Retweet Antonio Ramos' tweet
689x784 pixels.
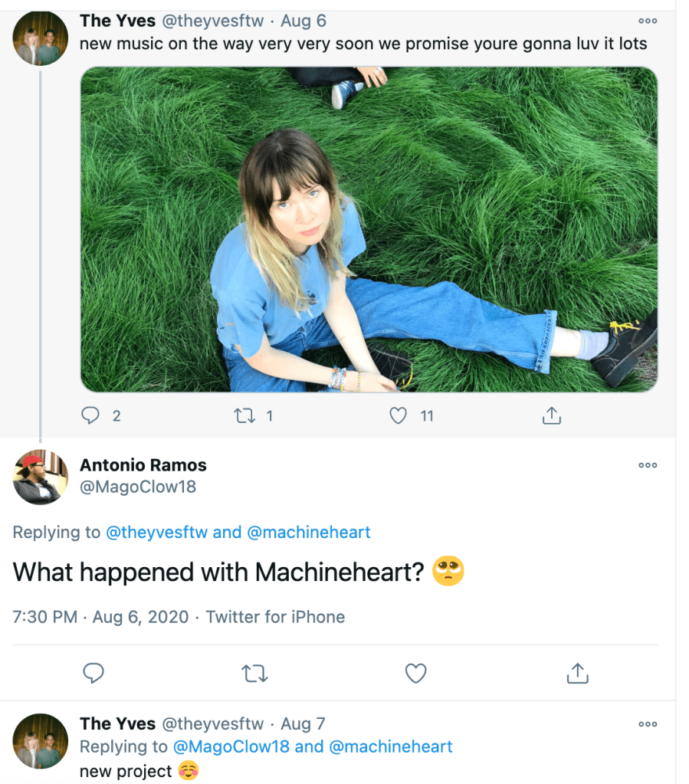coord(254,674)
